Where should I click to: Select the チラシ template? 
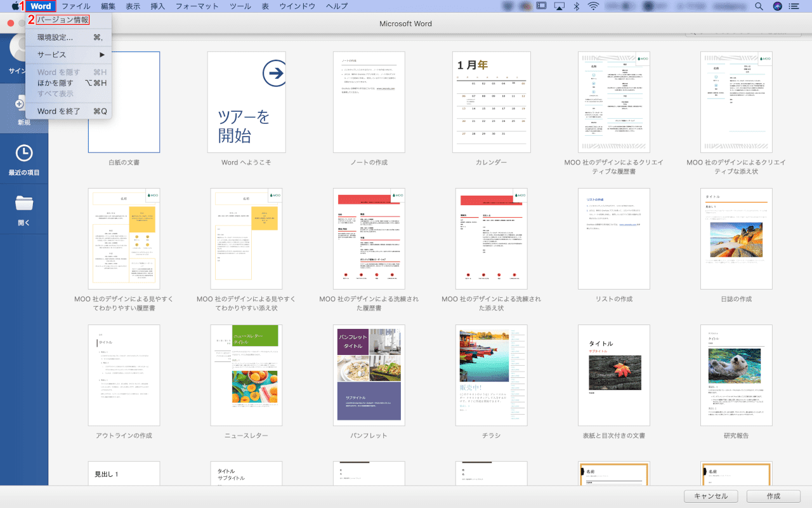click(492, 375)
